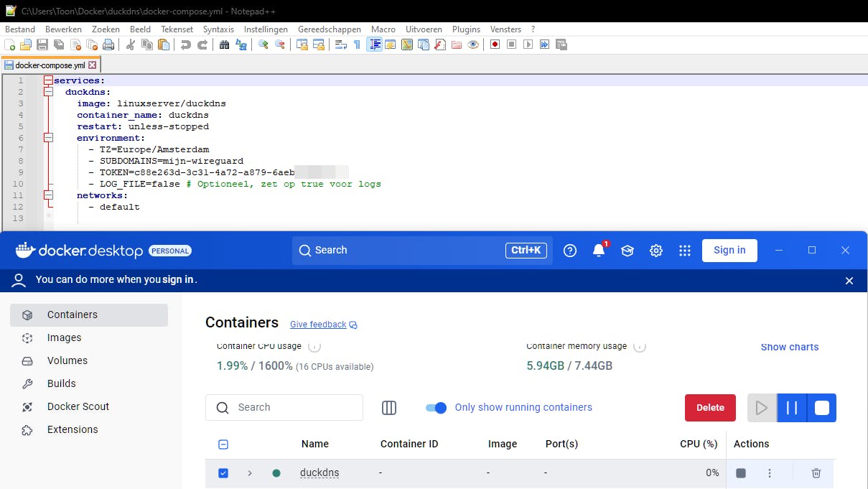Click the Redo arrow icon

pyautogui.click(x=202, y=45)
